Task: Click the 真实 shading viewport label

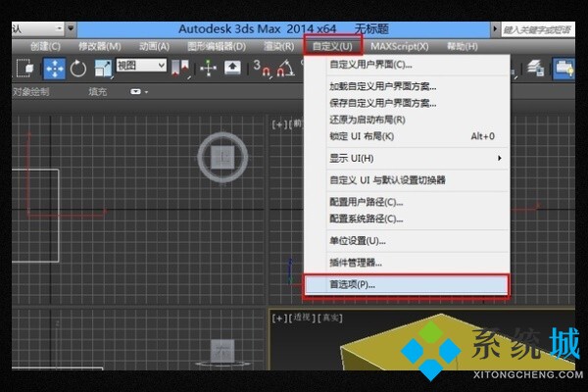Action: [330, 318]
